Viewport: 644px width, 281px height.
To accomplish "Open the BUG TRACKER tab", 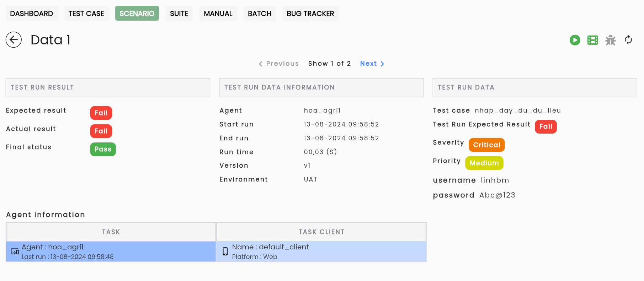I will pos(310,13).
